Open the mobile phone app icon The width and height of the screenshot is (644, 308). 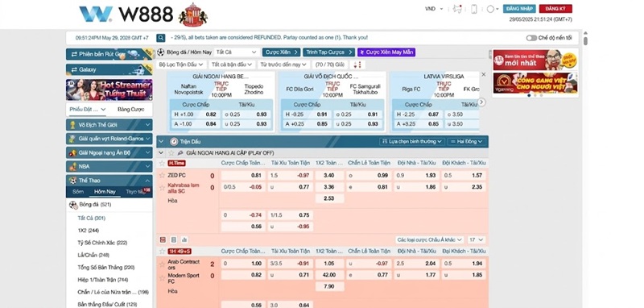473,9
